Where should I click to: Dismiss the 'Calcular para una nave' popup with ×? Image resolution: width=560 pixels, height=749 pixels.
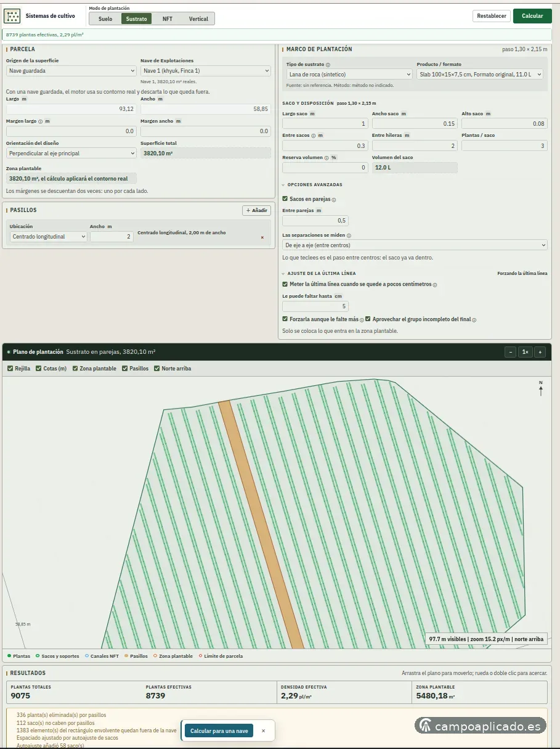coord(264,731)
